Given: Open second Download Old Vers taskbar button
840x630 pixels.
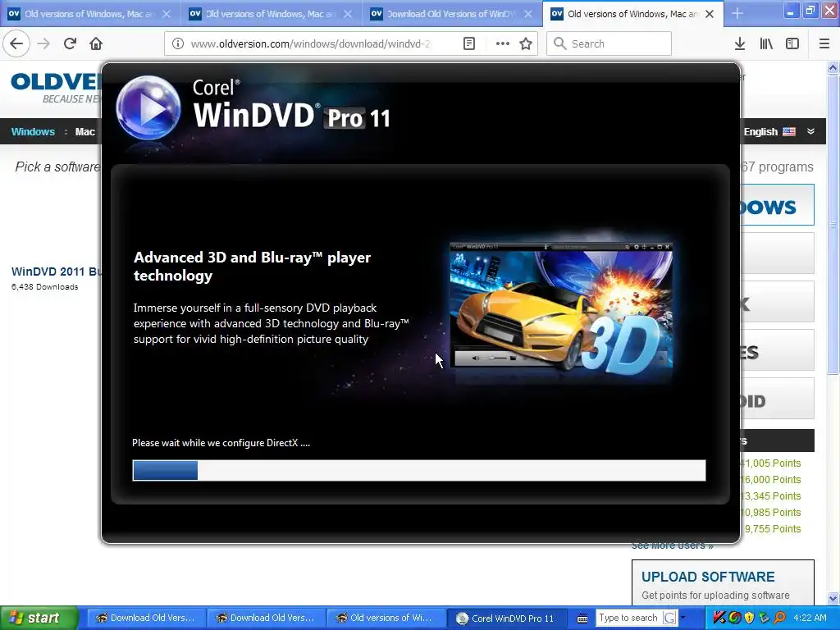Looking at the screenshot, I should (x=266, y=619).
